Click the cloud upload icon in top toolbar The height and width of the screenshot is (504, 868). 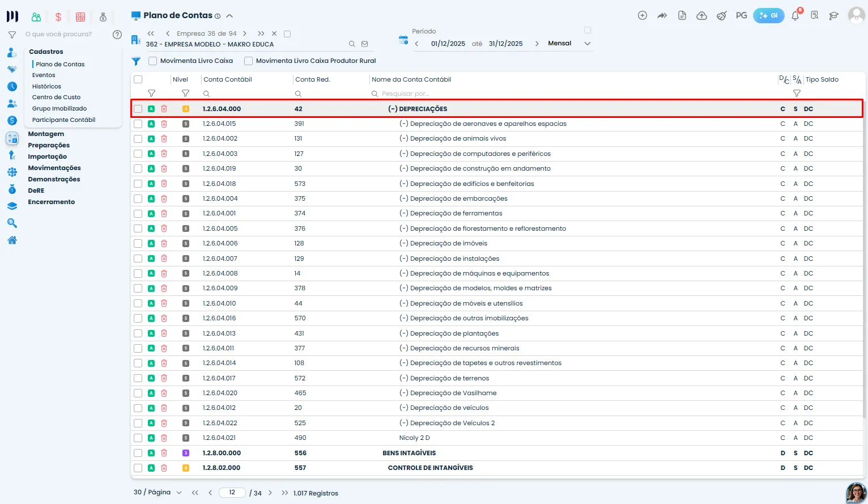click(x=701, y=16)
